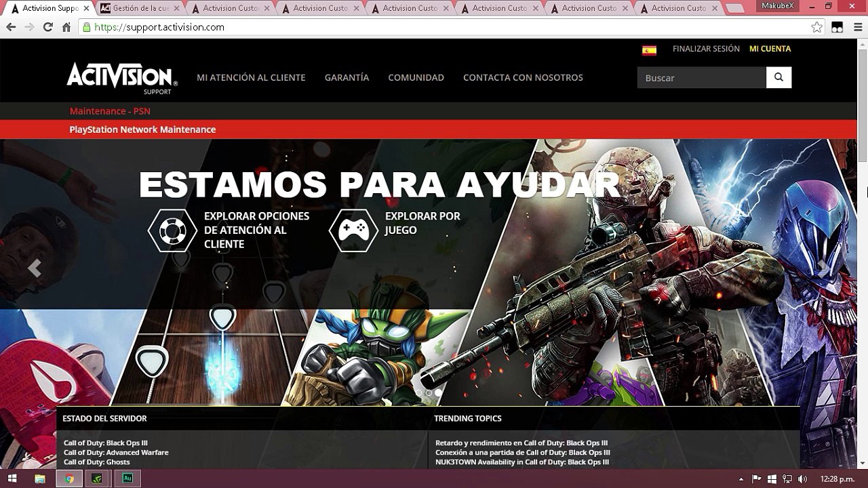Open the Garantía menu item

point(347,77)
